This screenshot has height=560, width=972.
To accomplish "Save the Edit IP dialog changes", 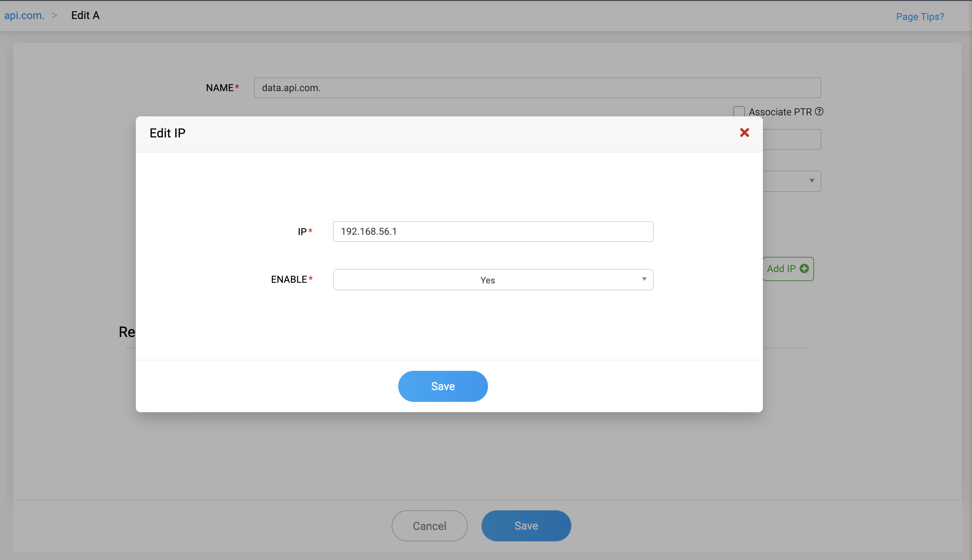I will (443, 386).
